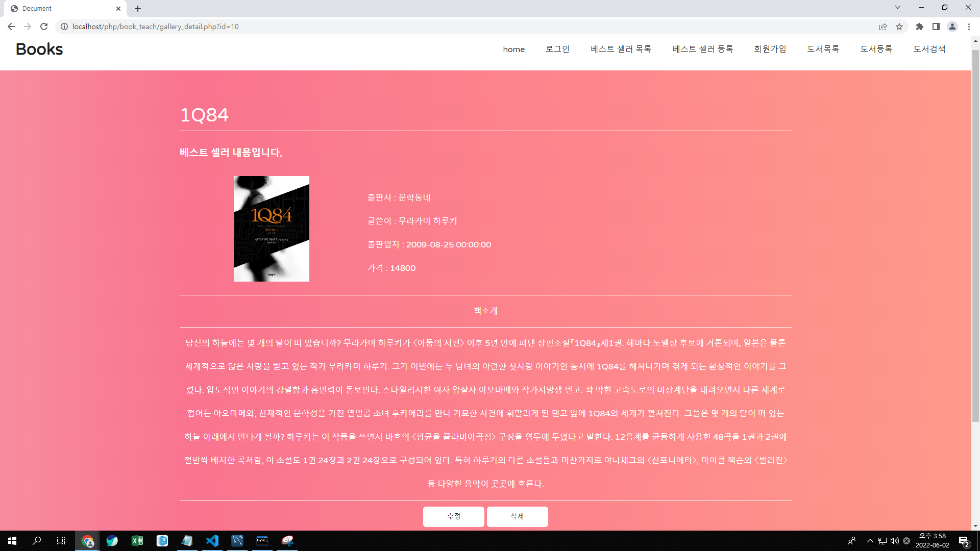Expand the tab search chevron

coord(898,7)
